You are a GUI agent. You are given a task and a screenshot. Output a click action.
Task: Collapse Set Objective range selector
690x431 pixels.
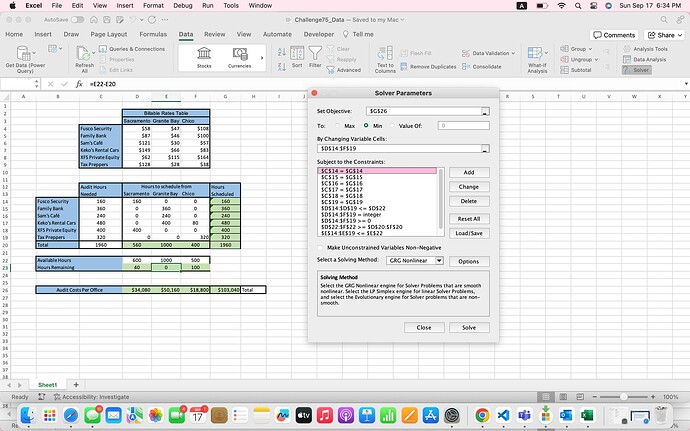click(484, 111)
